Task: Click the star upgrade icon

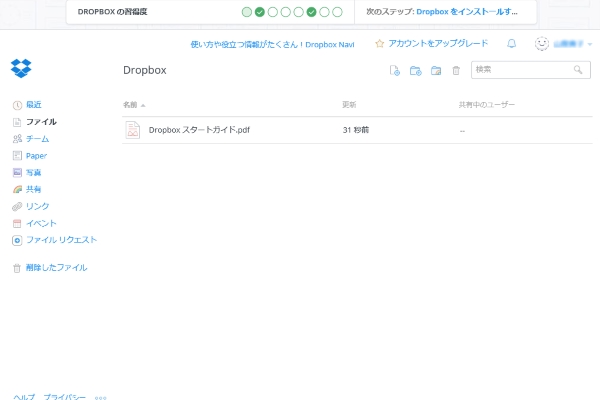Action: point(379,44)
